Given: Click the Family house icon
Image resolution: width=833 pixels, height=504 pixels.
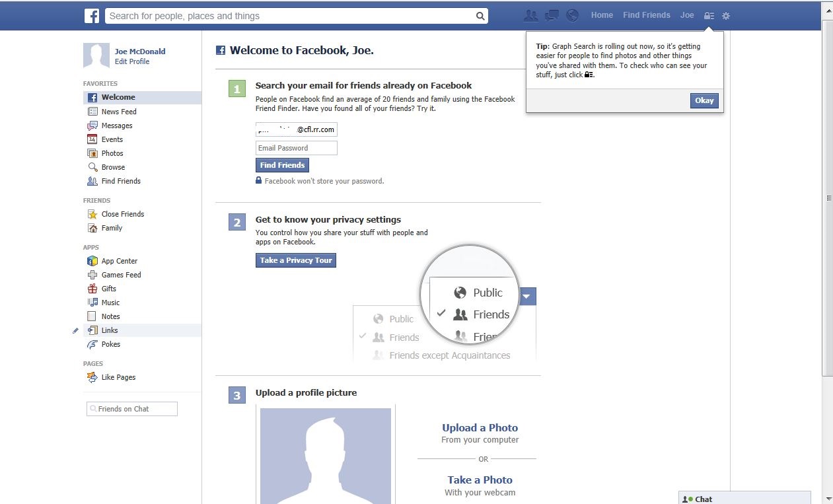Looking at the screenshot, I should pos(92,228).
